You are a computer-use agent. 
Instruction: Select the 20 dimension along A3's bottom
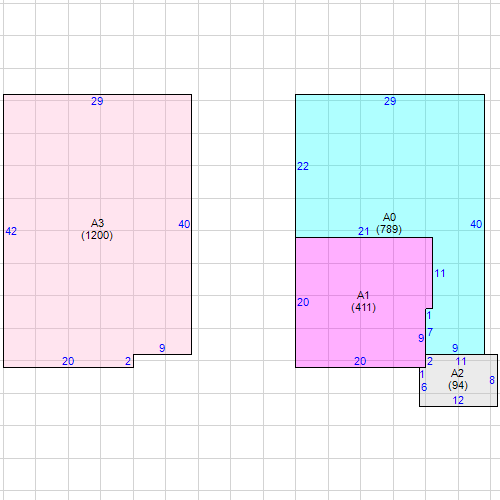[x=68, y=361]
